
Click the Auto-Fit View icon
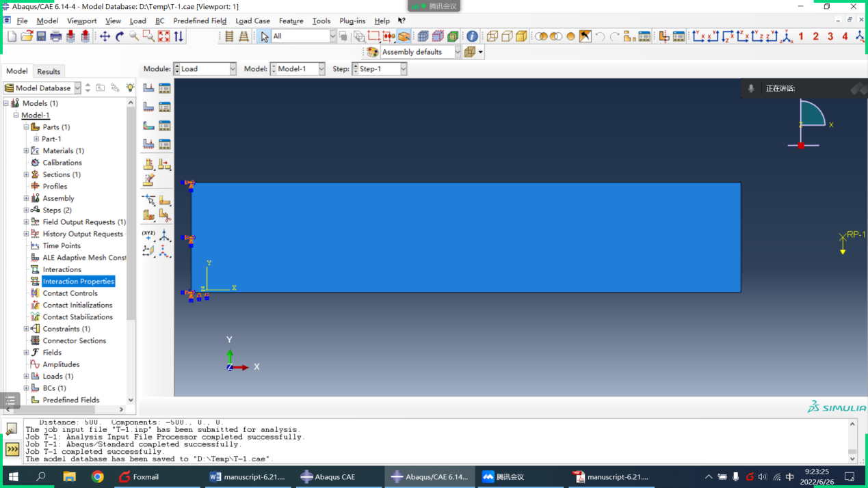click(164, 36)
